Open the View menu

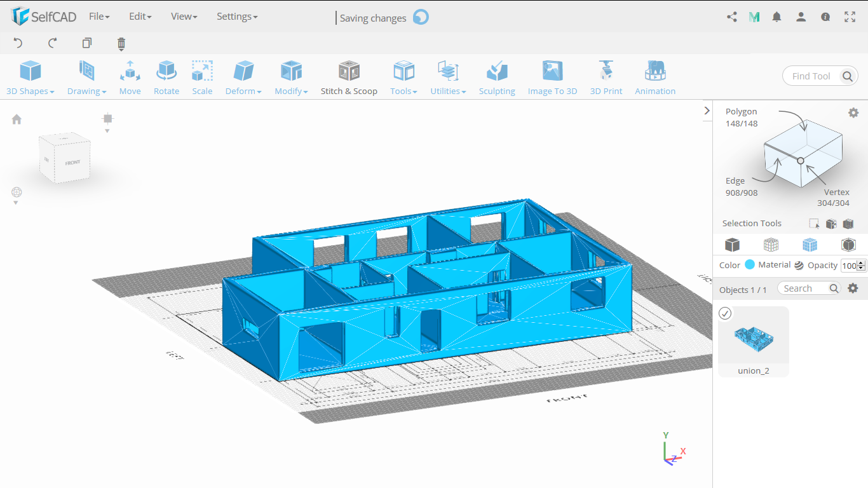(x=184, y=17)
